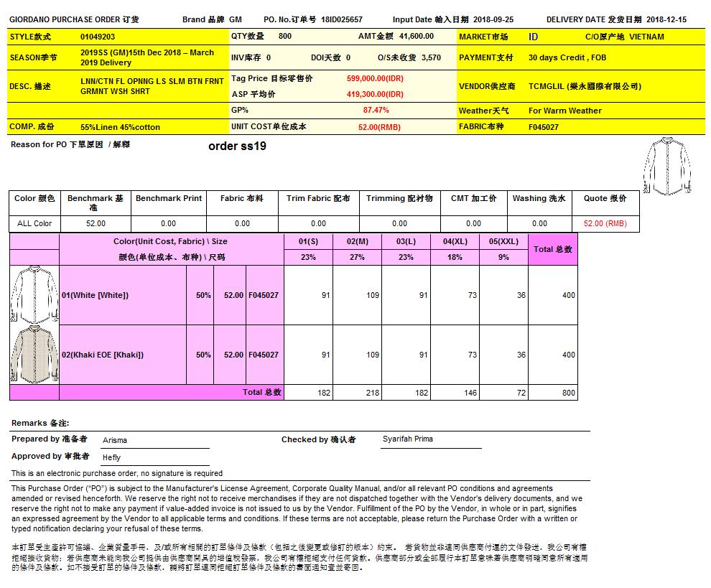Click the white shirt thumbnail in the color table
711x588 pixels.
pyautogui.click(x=34, y=295)
